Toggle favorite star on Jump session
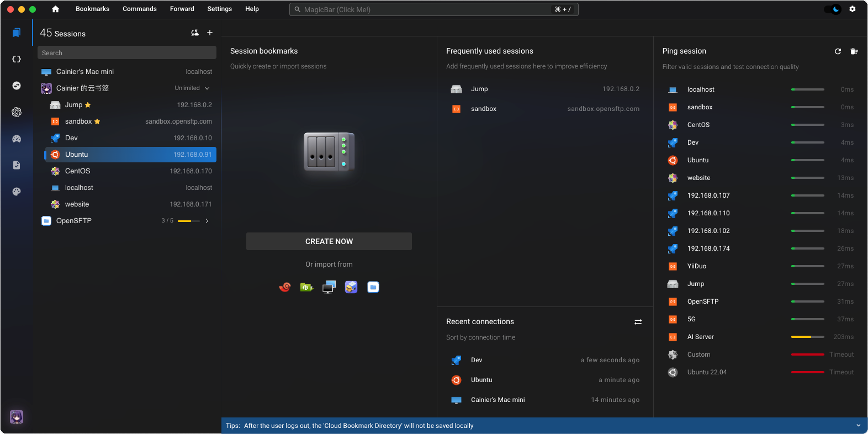Viewport: 868px width, 434px height. 88,105
